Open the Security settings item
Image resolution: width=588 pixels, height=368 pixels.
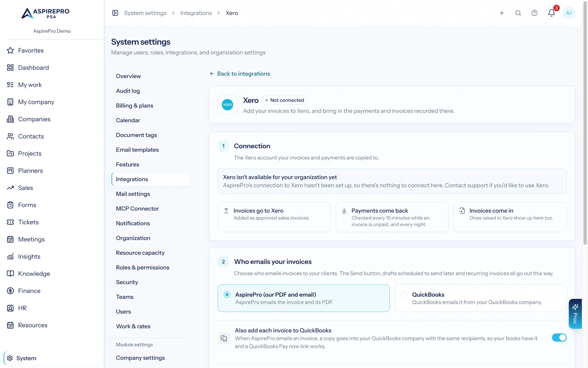(x=151, y=282)
